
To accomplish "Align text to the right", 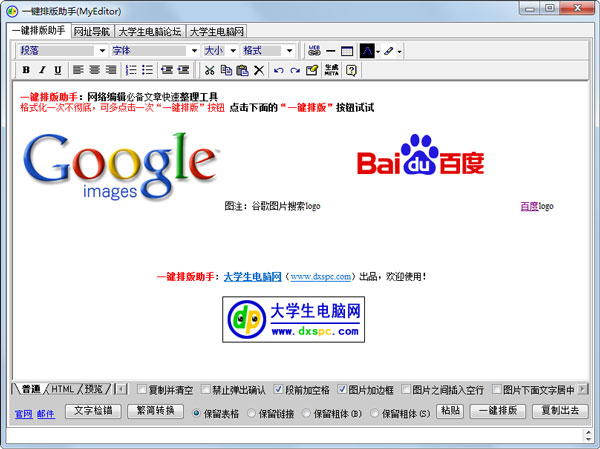I will click(x=111, y=70).
